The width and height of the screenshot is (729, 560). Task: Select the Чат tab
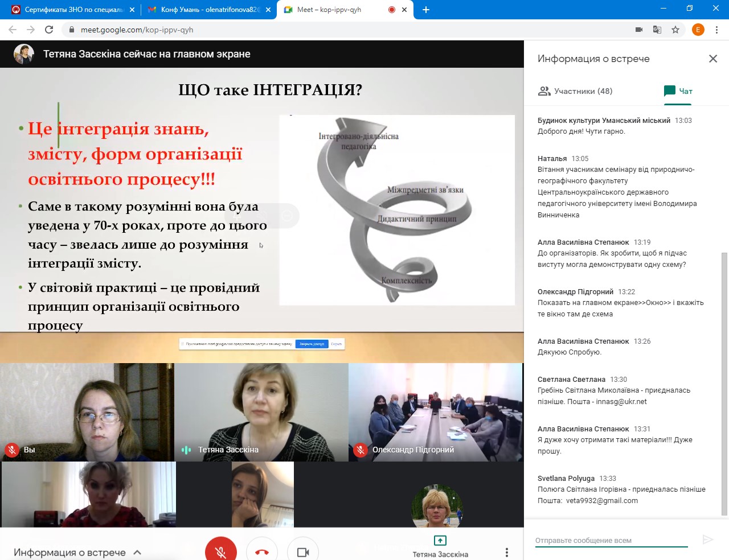tap(678, 91)
